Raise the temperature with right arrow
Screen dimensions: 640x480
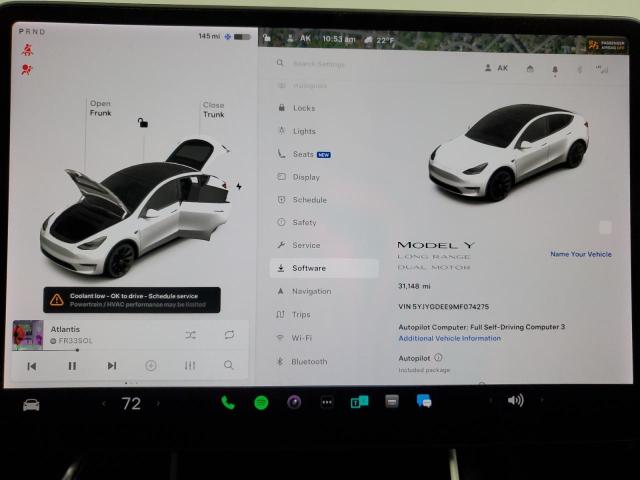point(158,404)
